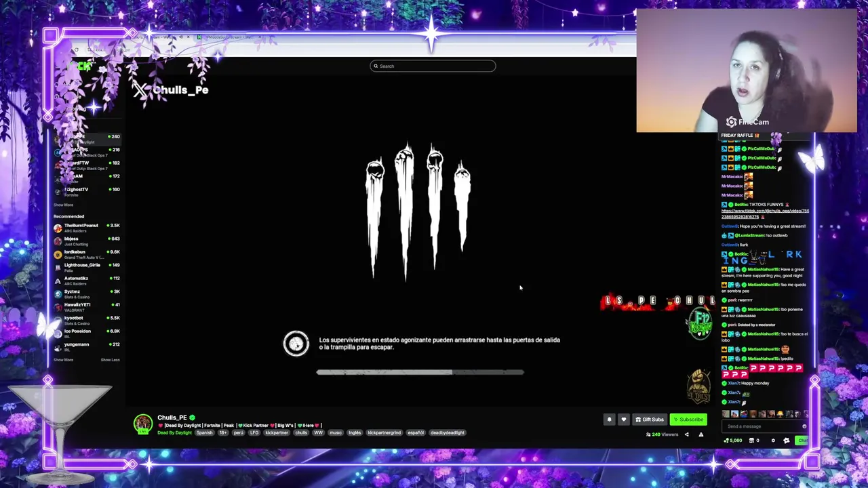The height and width of the screenshot is (488, 868).
Task: Click @LumiaStream username in chat
Action: click(749, 235)
